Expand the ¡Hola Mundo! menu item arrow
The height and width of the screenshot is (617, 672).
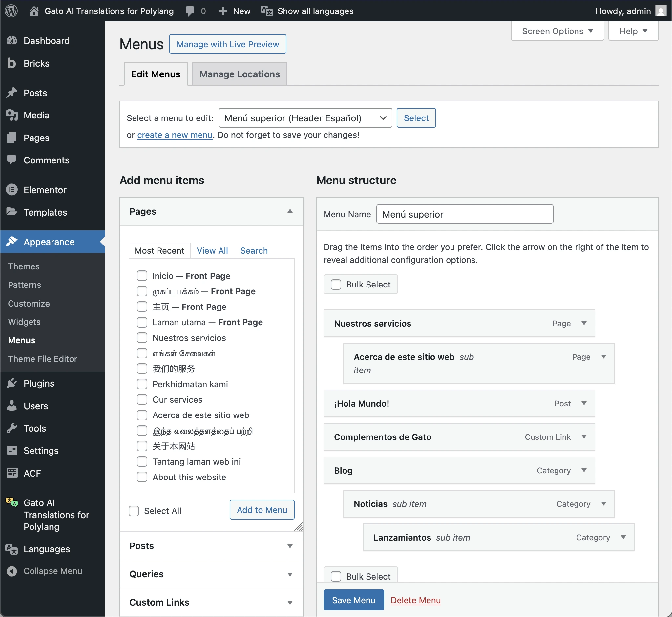pyautogui.click(x=584, y=403)
